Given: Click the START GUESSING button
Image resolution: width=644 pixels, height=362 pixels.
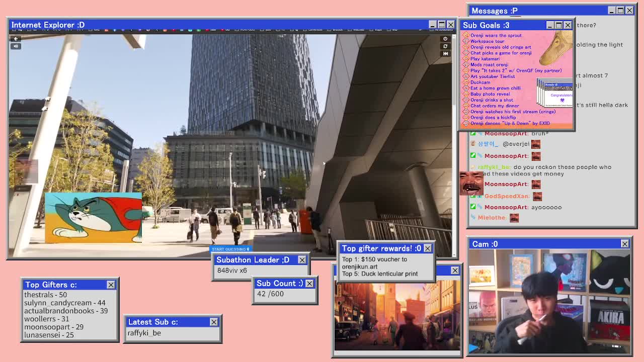Looking at the screenshot, I should tap(230, 249).
